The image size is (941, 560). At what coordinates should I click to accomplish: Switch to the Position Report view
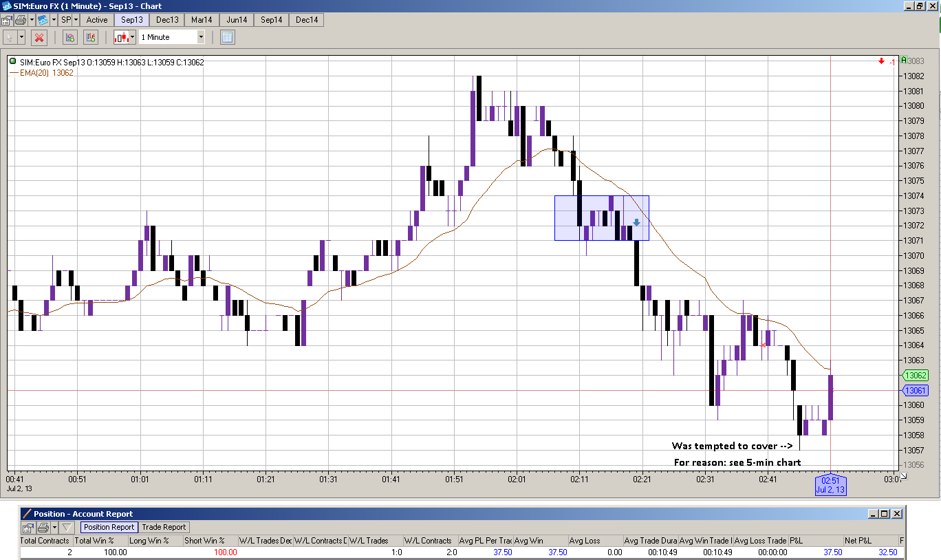pyautogui.click(x=109, y=527)
